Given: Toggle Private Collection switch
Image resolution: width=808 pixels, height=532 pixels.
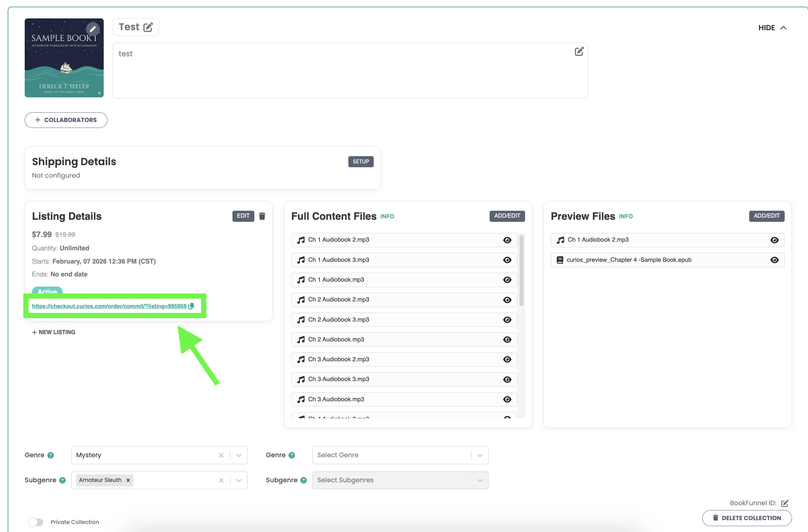Looking at the screenshot, I should [36, 522].
